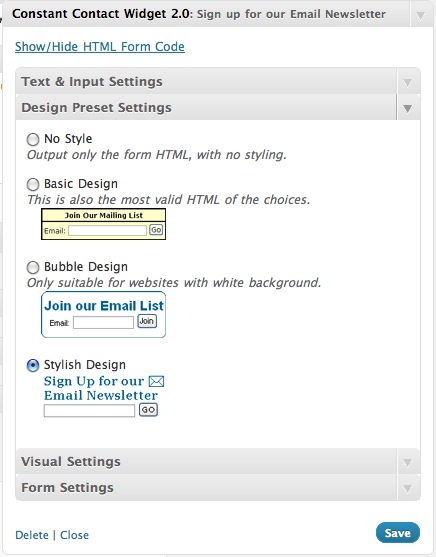
Task: Click the Delete widget link
Action: [32, 535]
